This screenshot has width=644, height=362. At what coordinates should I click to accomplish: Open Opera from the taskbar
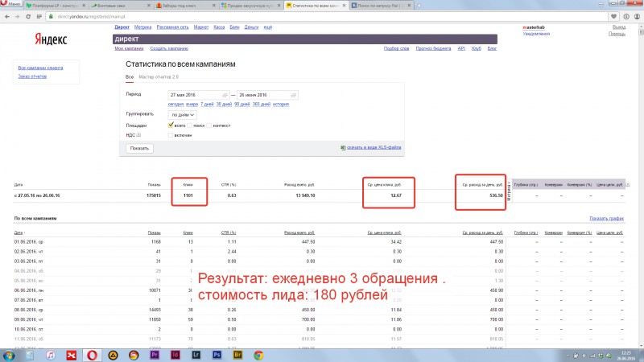[x=92, y=355]
